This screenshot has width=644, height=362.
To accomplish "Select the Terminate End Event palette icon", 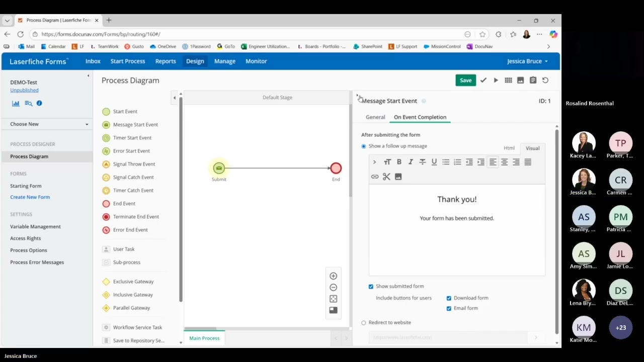I will point(106,217).
